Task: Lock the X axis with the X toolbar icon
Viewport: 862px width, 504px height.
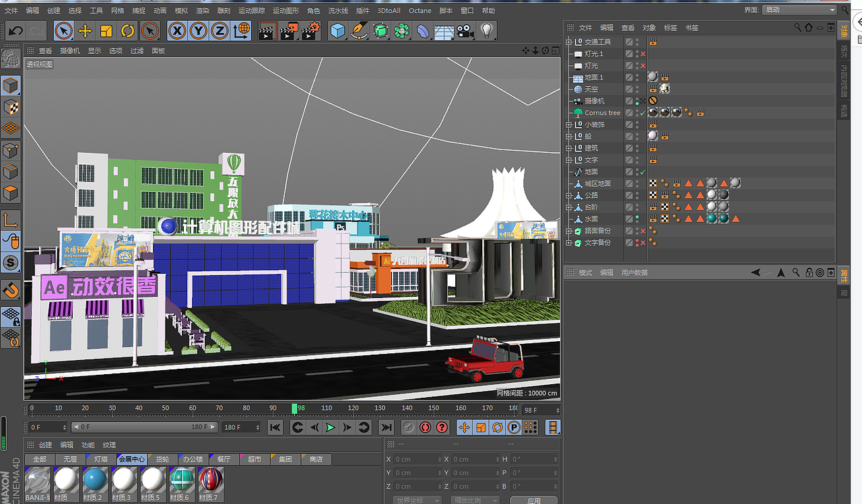Action: [x=177, y=32]
